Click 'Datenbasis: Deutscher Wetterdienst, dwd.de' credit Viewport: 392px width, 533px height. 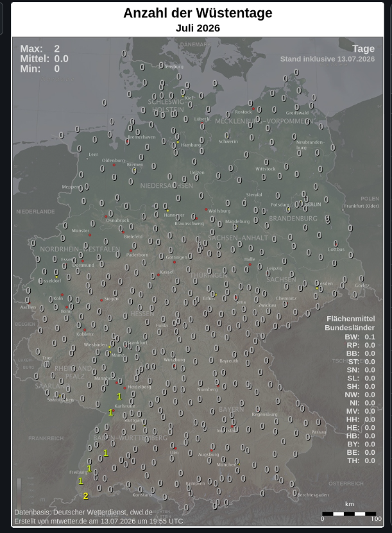point(83,512)
